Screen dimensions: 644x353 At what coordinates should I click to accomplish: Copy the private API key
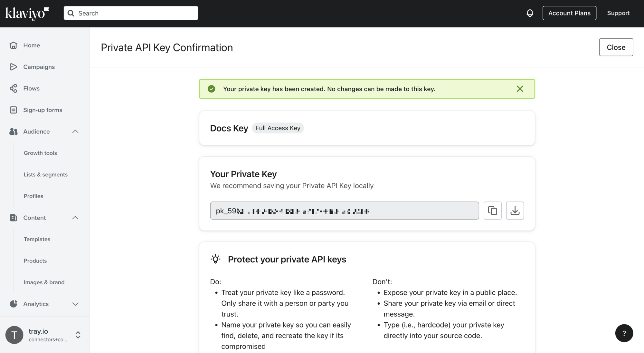click(492, 211)
